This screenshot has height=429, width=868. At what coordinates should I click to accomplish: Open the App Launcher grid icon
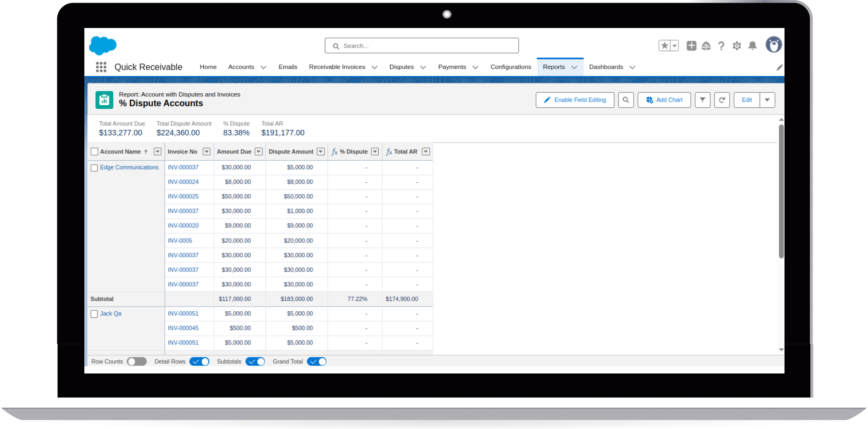pyautogui.click(x=101, y=67)
